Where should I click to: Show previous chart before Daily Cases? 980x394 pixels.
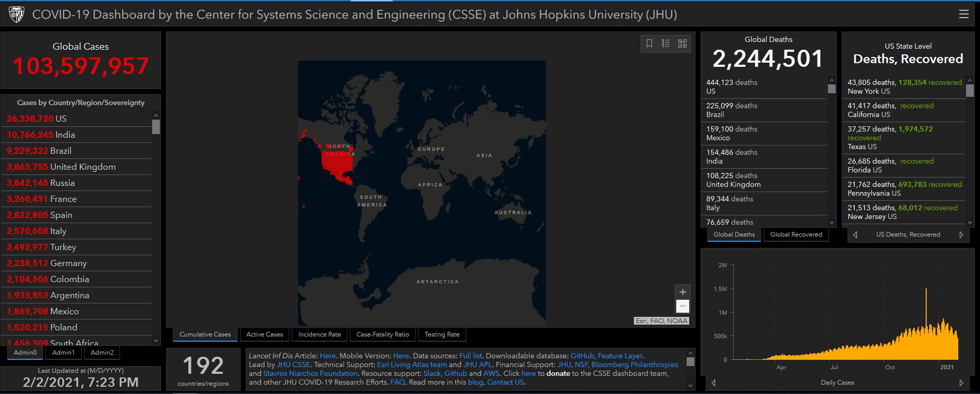(714, 383)
